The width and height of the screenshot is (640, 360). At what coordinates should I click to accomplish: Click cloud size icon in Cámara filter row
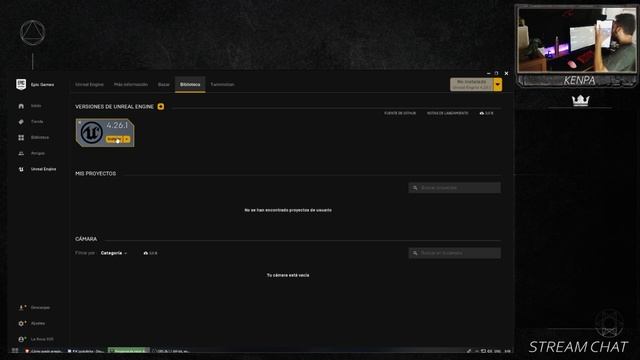pos(146,253)
